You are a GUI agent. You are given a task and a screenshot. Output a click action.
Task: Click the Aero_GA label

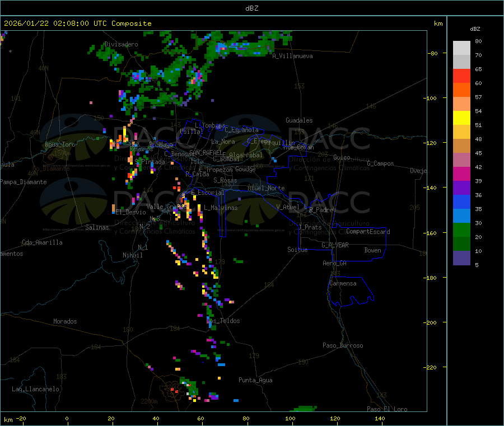pyautogui.click(x=335, y=263)
